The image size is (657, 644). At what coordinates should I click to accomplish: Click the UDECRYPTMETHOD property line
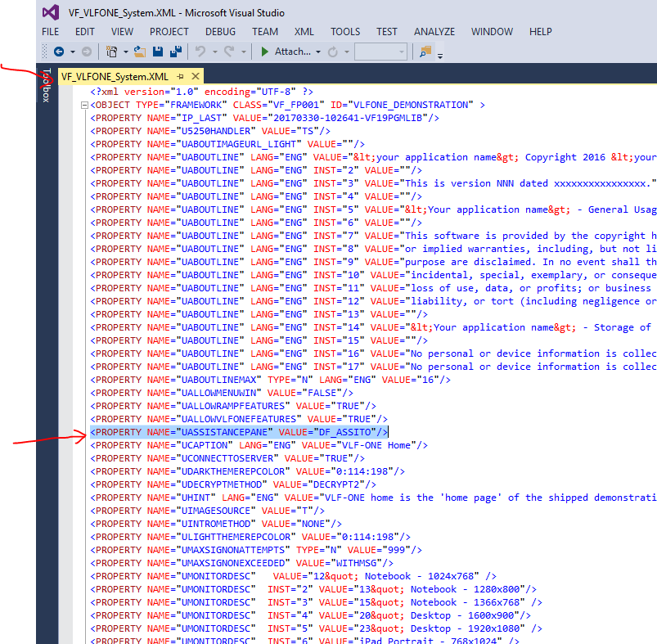(x=233, y=484)
